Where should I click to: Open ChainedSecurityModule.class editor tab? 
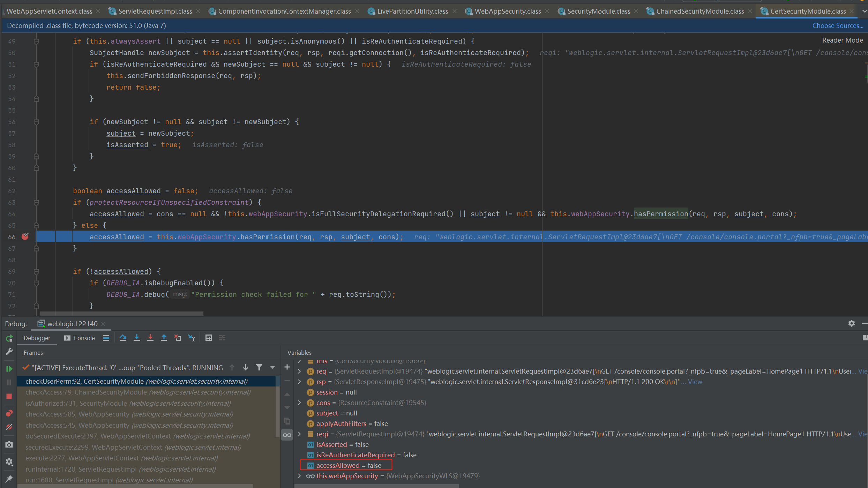coord(700,11)
